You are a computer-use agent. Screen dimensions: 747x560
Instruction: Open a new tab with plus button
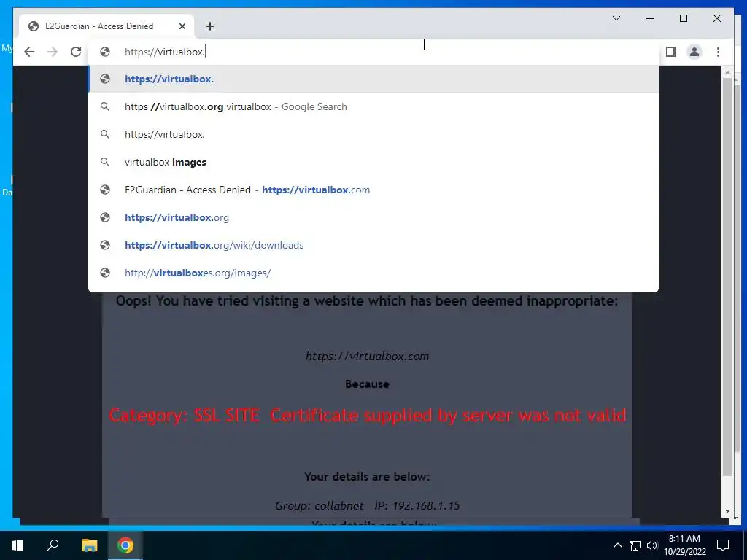coord(210,26)
